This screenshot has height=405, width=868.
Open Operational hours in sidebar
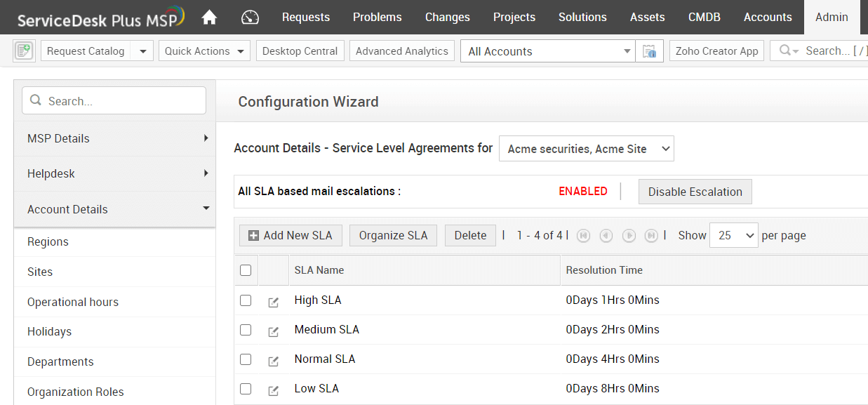pos(73,302)
